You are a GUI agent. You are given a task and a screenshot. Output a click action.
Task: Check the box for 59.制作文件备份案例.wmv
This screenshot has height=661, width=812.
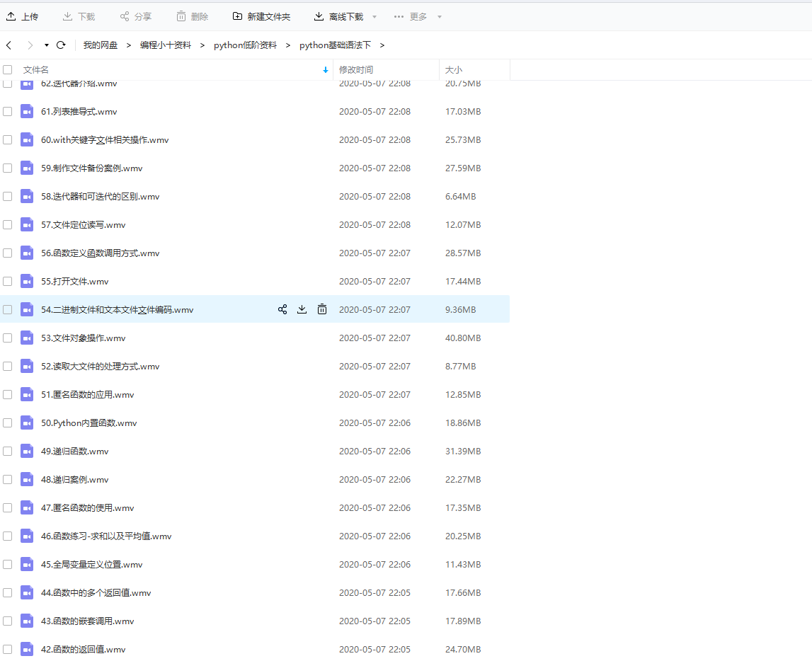(7, 168)
